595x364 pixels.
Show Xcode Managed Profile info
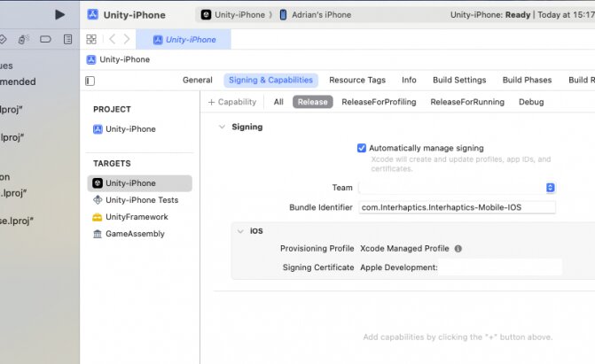(458, 249)
